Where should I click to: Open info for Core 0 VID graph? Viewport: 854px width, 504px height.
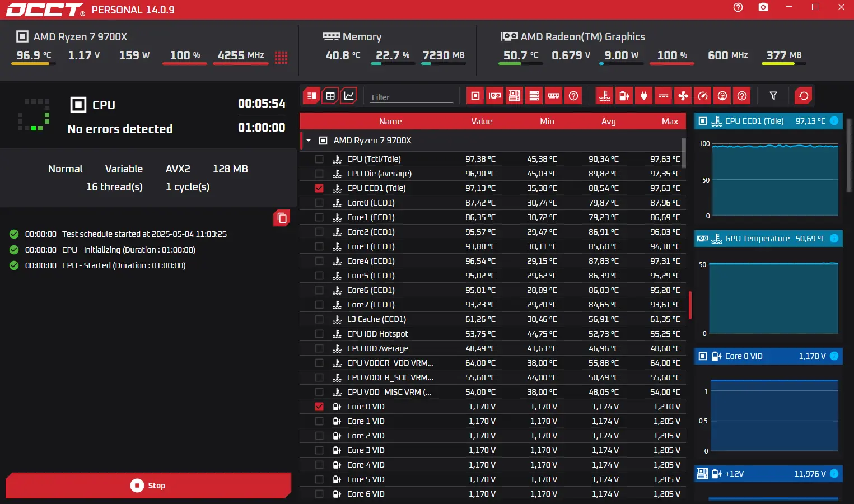(x=834, y=356)
